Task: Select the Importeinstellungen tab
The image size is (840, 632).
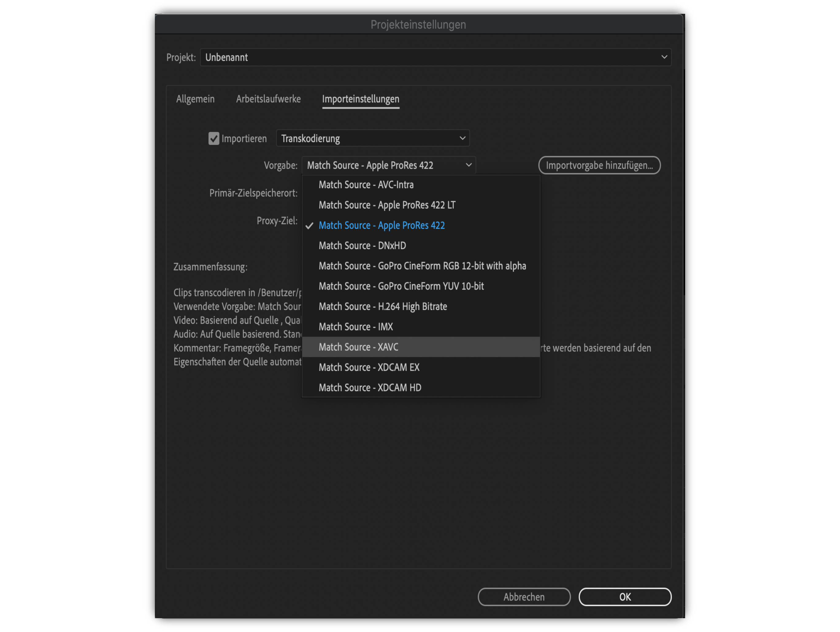Action: point(360,99)
